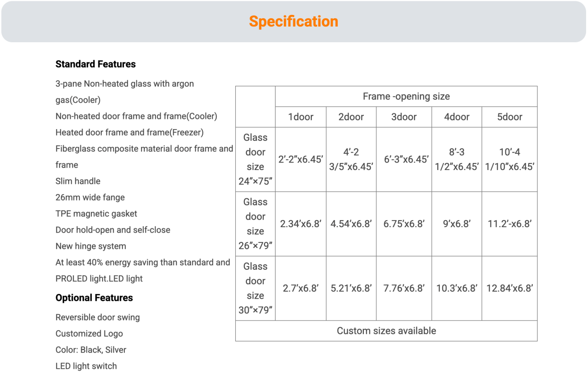The image size is (588, 372).
Task: Click the Specification heading banner
Action: pos(294,21)
